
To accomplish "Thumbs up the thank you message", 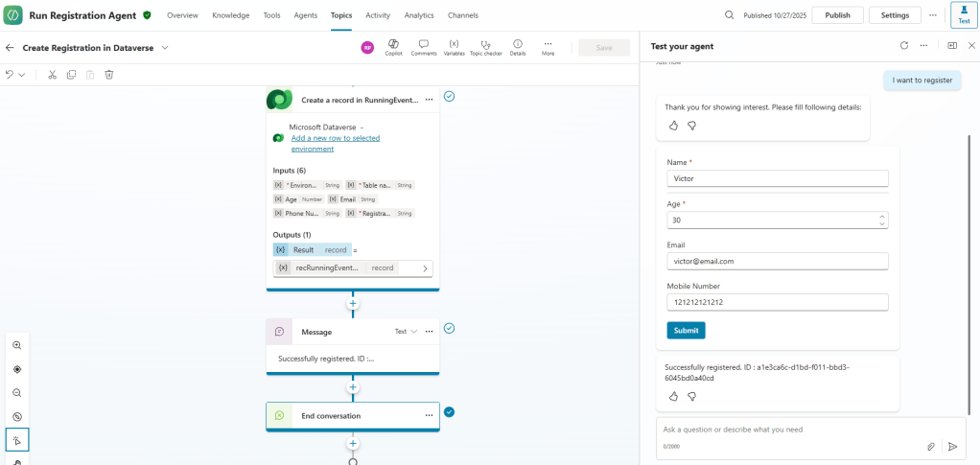I will pos(673,126).
